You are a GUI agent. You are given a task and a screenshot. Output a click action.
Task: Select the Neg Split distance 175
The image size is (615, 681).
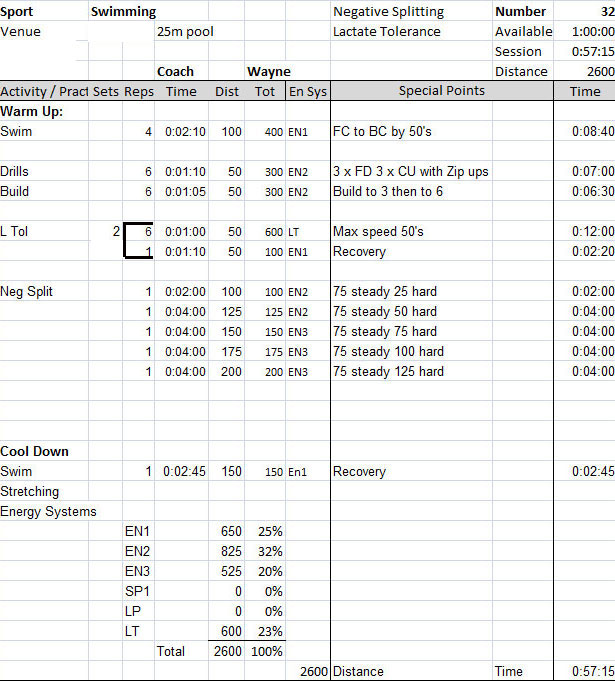click(x=231, y=351)
